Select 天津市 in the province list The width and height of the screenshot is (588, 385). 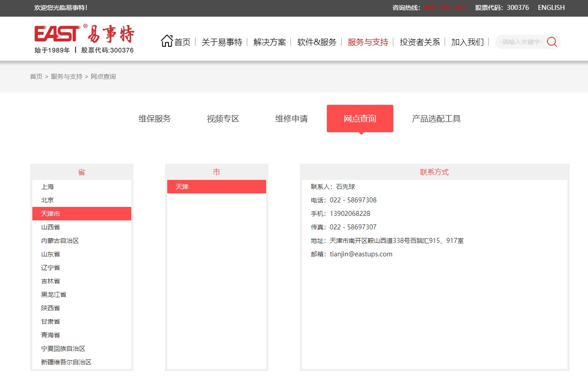pyautogui.click(x=82, y=214)
